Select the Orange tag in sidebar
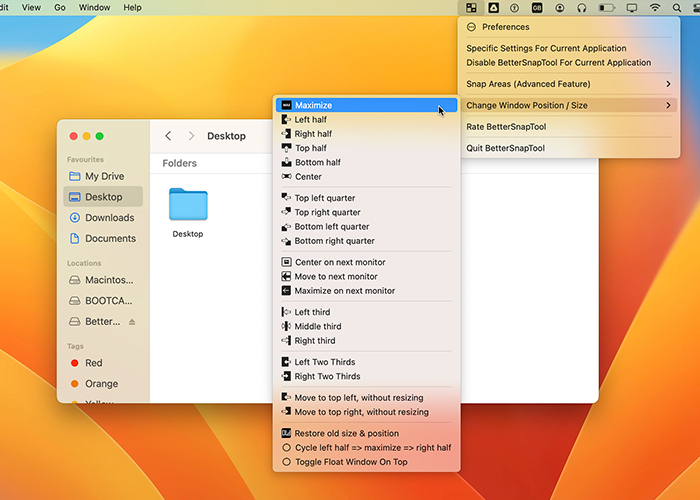Screen dimensions: 700x500 pyautogui.click(x=103, y=384)
